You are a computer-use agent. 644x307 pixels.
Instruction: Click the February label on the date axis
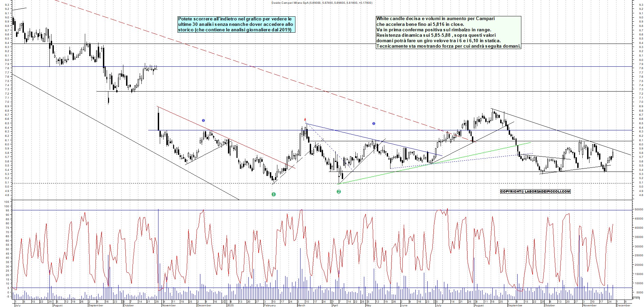(270, 305)
